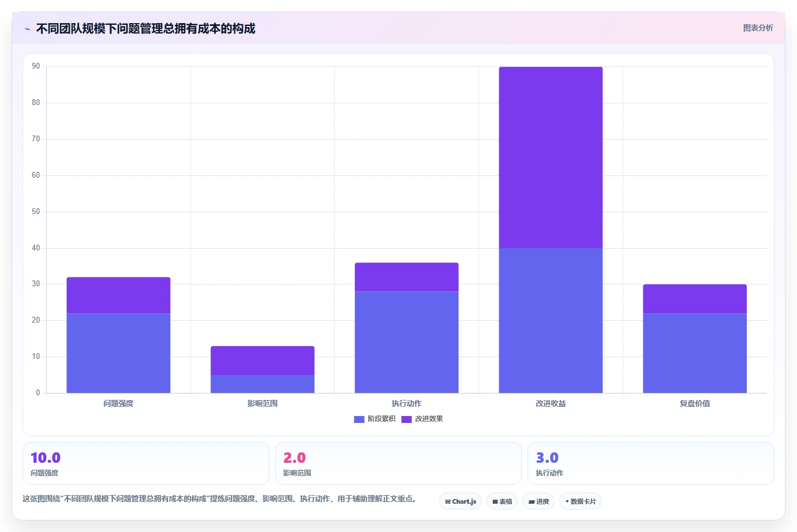Toggle the 改进效果 legend swatch
Viewport: 797px width, 532px height.
click(x=406, y=419)
